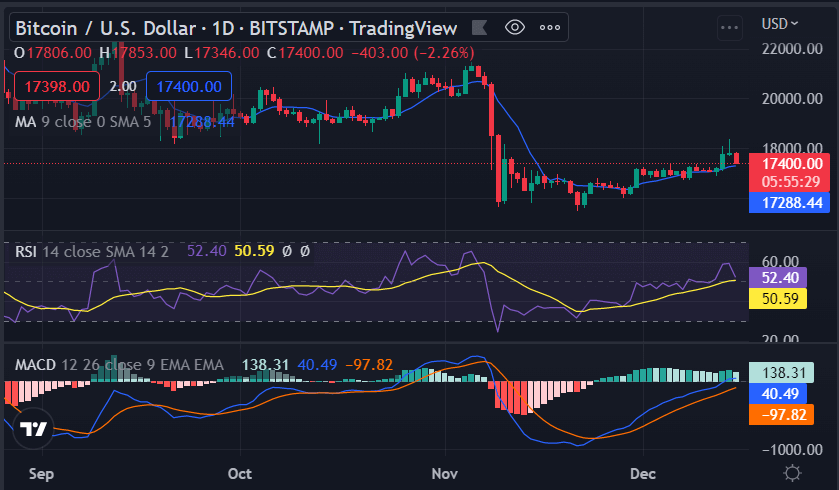Click the purple 52.40 RSI axis label
The height and width of the screenshot is (490, 839).
click(x=778, y=278)
